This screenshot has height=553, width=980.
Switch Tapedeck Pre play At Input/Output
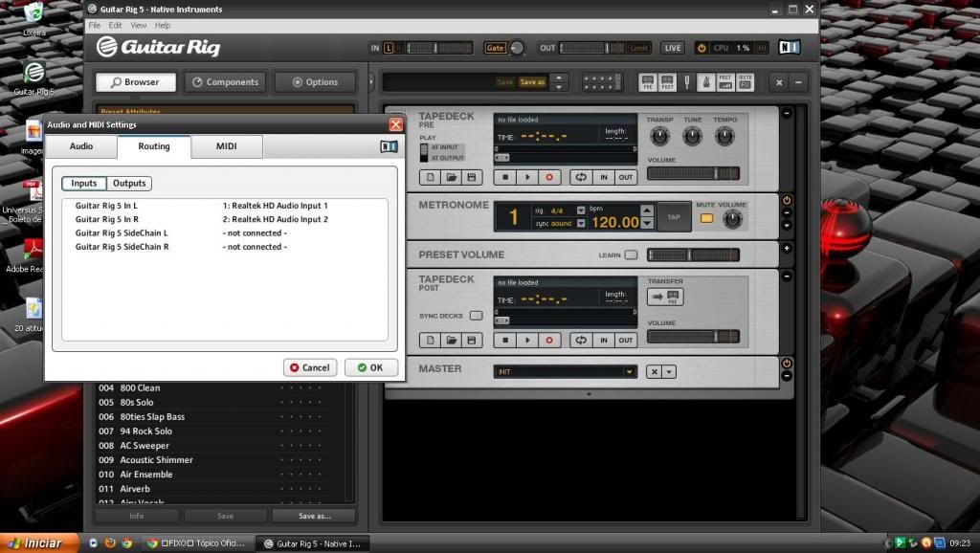click(424, 152)
